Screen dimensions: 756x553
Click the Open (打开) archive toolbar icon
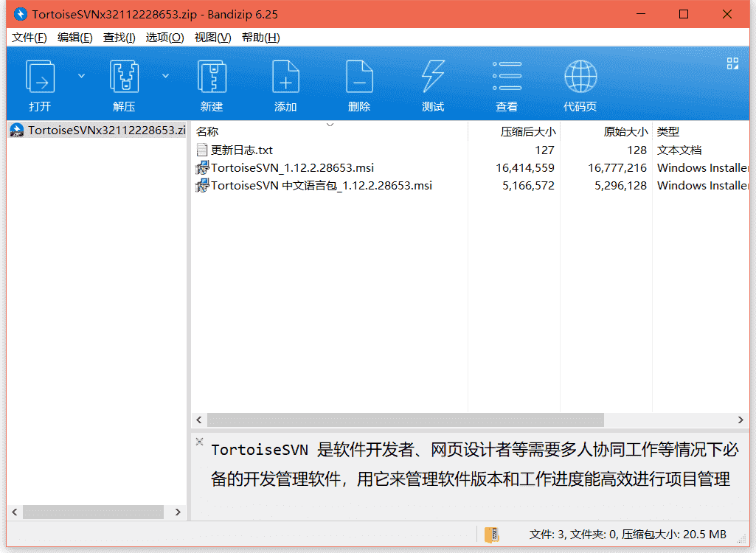coord(40,76)
